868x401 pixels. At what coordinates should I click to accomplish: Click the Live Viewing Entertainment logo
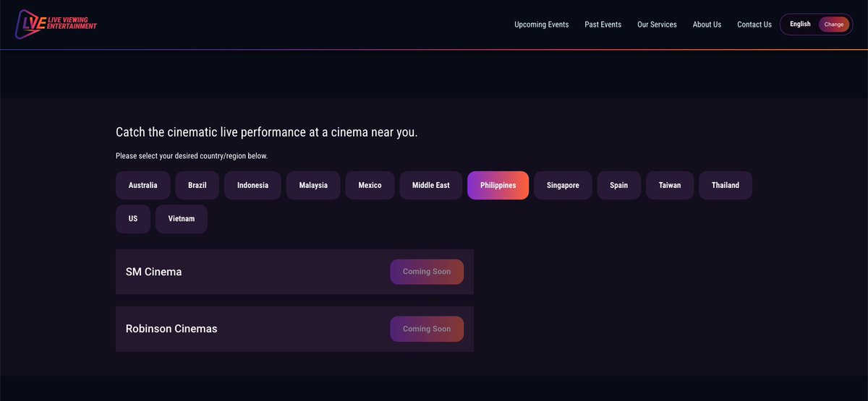(x=56, y=24)
